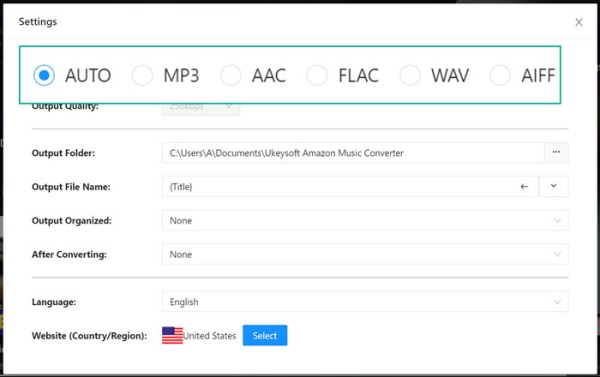Click the {Title} file name field
The width and height of the screenshot is (600, 377).
tap(339, 186)
